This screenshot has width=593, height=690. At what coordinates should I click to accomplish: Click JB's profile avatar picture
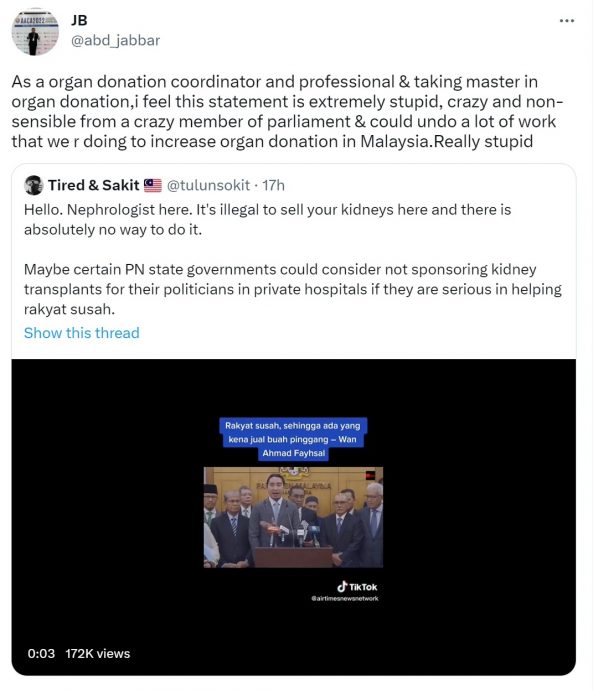tap(35, 32)
